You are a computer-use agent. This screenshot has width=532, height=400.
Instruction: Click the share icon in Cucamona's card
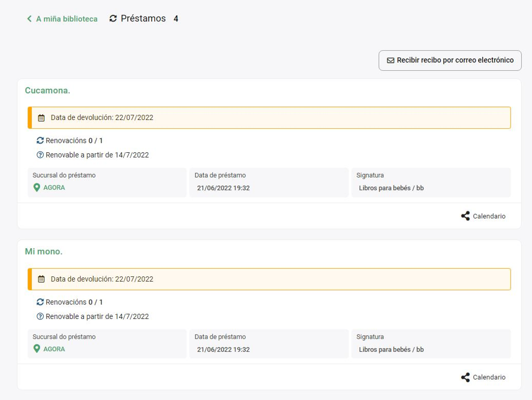pyautogui.click(x=465, y=216)
